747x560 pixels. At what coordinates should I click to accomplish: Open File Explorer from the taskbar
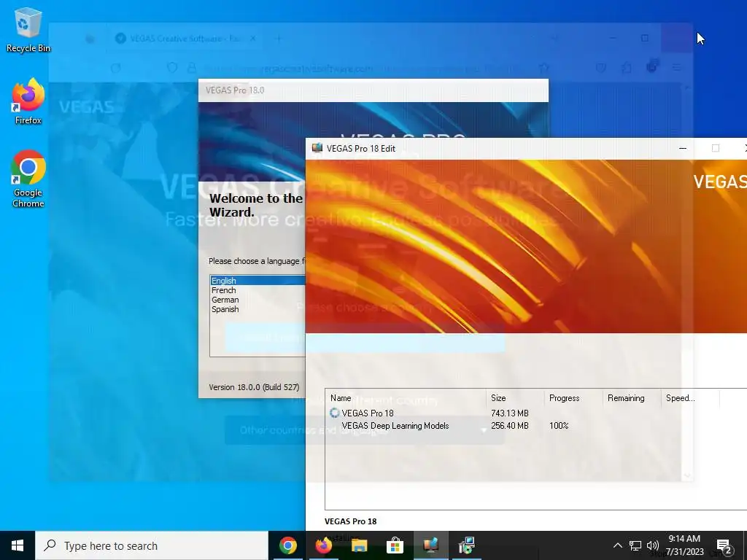tap(359, 545)
